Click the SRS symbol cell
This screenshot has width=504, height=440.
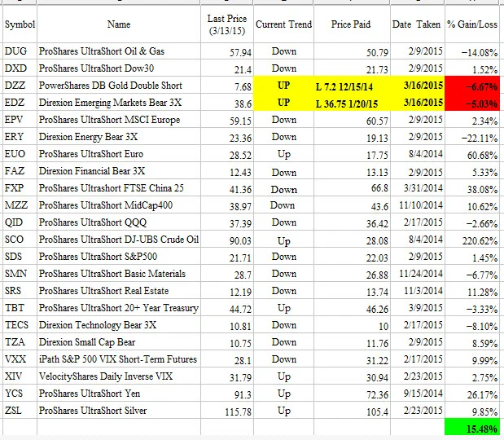click(x=20, y=291)
